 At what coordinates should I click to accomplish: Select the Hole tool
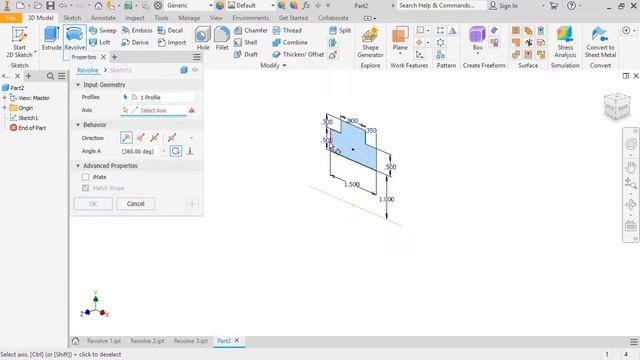203,38
